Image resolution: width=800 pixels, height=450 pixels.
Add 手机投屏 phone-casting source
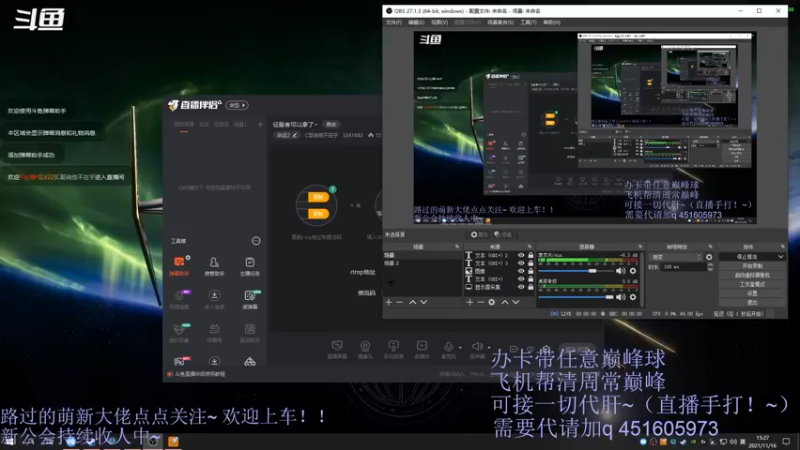click(393, 349)
